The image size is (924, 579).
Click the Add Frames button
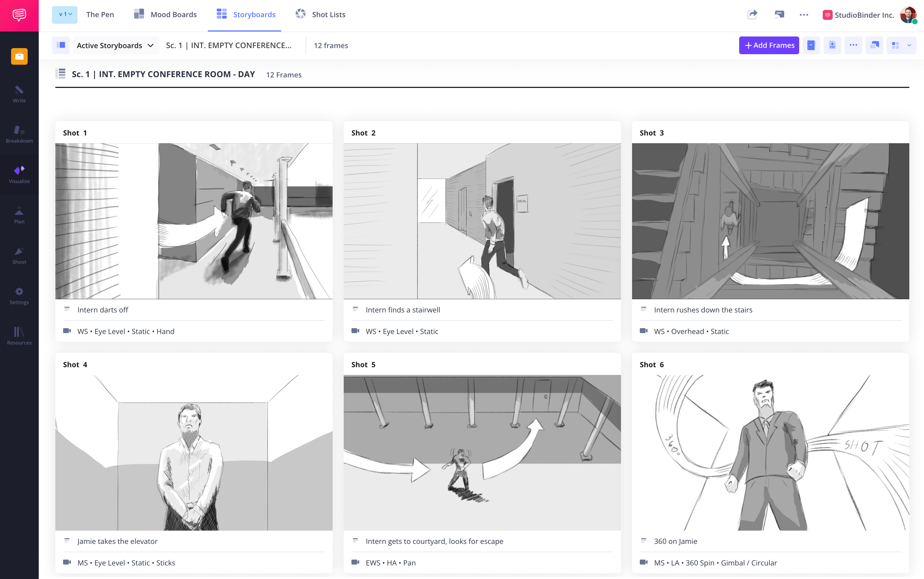click(x=769, y=45)
